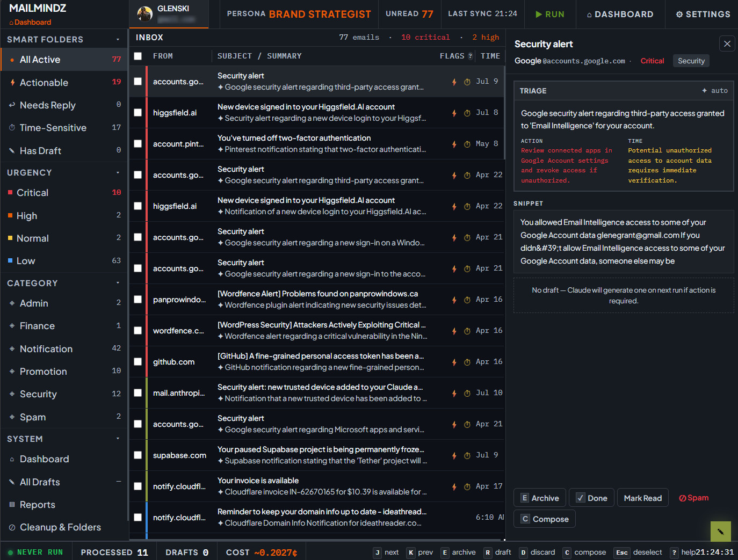The width and height of the screenshot is (738, 560).
Task: Open the Persona Brand Strategist selector
Action: 299,14
